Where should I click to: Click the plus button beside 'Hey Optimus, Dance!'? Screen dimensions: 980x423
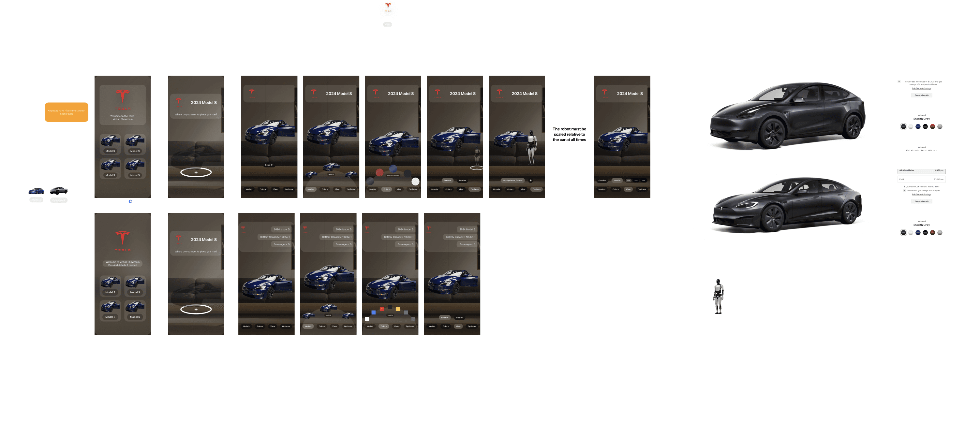[x=530, y=180]
